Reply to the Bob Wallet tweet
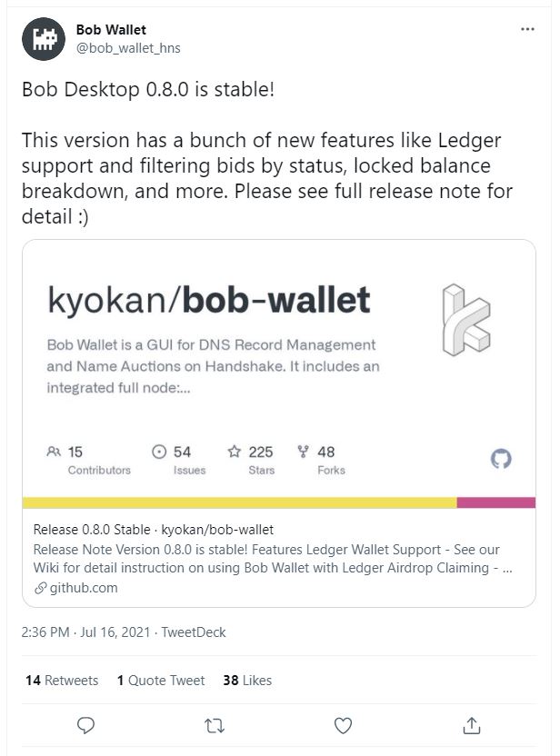 pos(86,725)
